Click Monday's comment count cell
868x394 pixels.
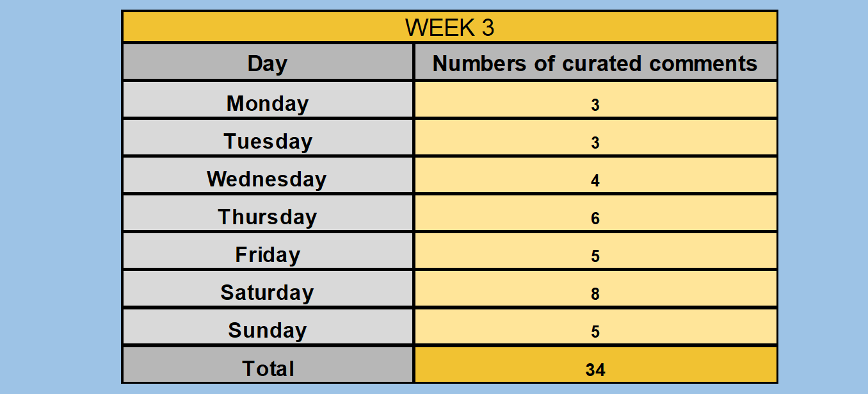[595, 100]
